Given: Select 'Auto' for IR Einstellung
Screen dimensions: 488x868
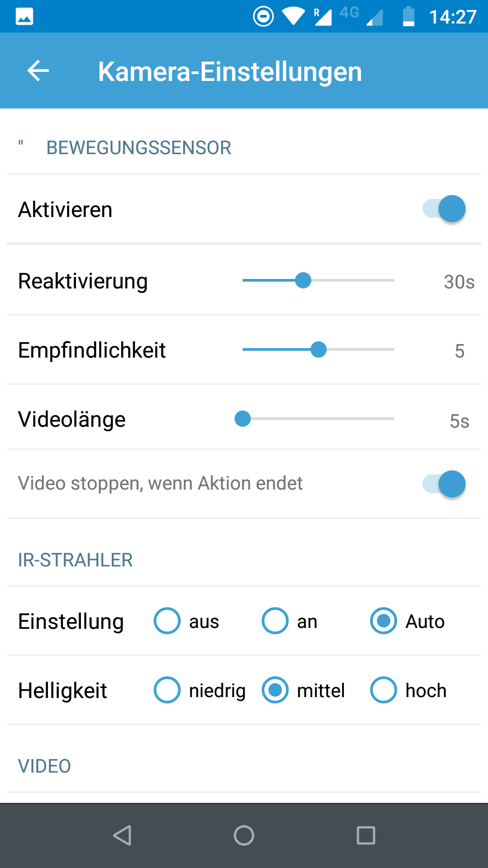Looking at the screenshot, I should tap(384, 621).
